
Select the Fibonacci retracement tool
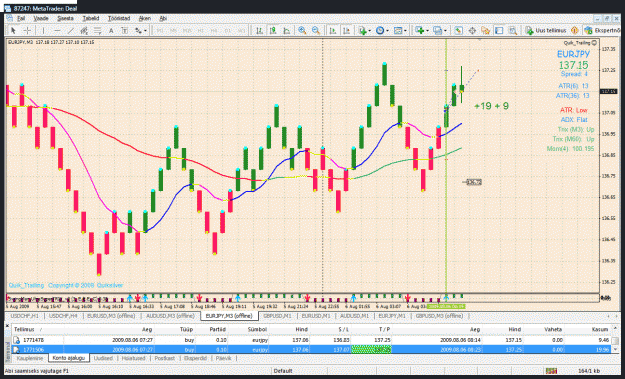pos(98,31)
